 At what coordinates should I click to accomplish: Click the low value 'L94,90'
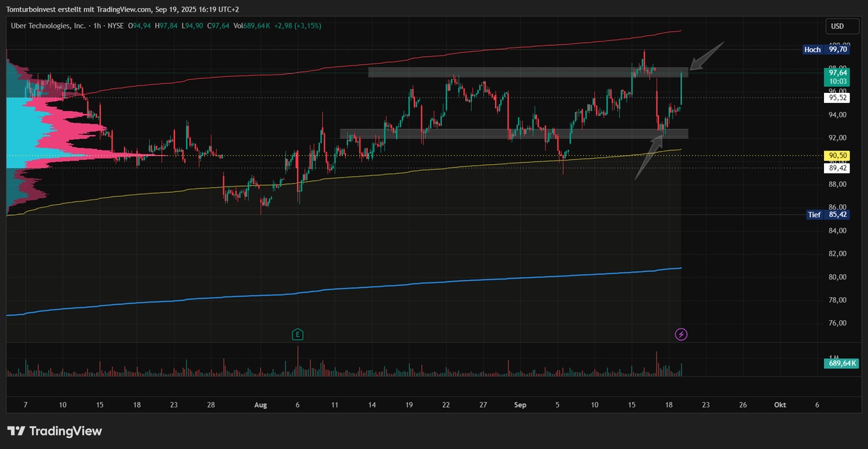click(193, 26)
